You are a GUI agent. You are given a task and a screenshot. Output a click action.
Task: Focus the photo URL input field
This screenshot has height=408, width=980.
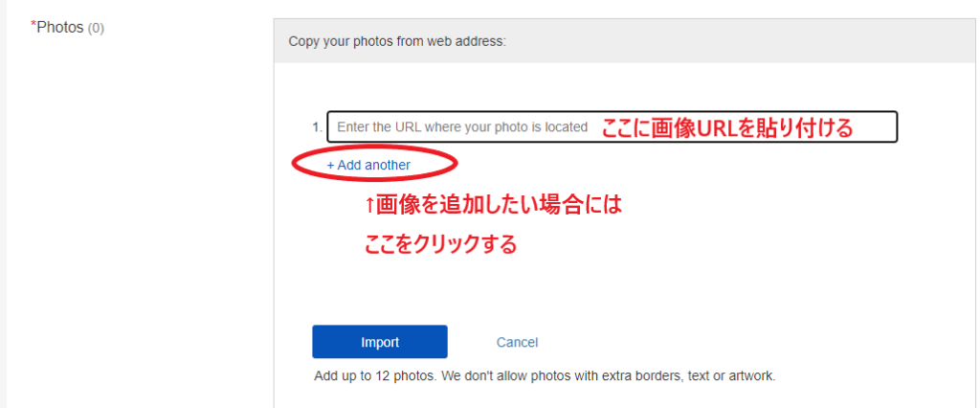click(x=612, y=127)
